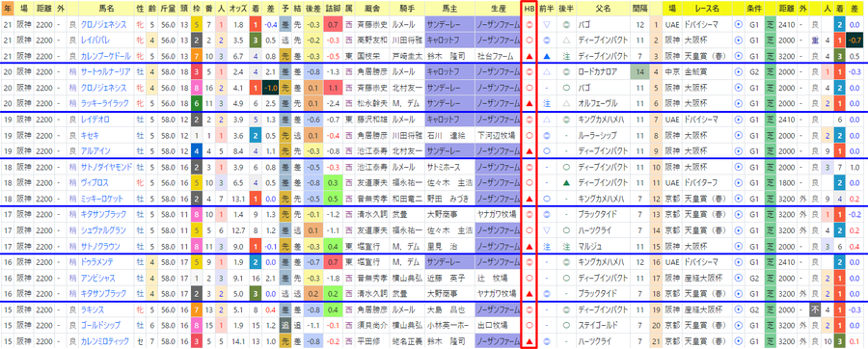Click the play icon in previous-race row 5

[x=738, y=88]
